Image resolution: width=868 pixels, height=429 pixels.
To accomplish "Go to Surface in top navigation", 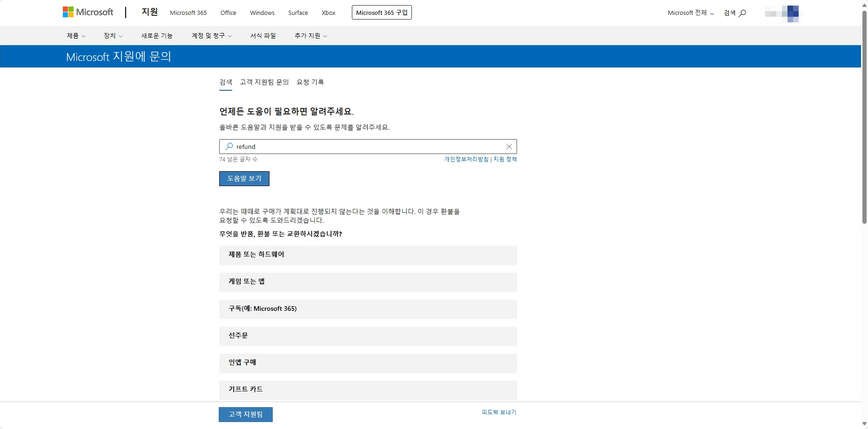I will point(298,13).
